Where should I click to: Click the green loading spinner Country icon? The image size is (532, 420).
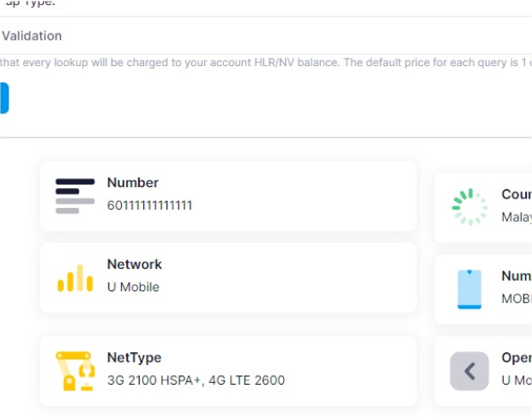point(469,207)
